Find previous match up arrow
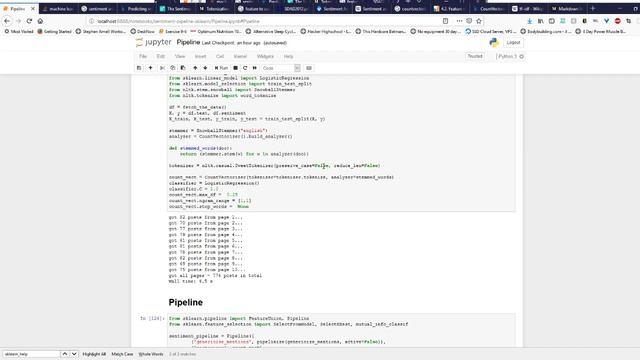This screenshot has height=360, width=640. (x=65, y=354)
